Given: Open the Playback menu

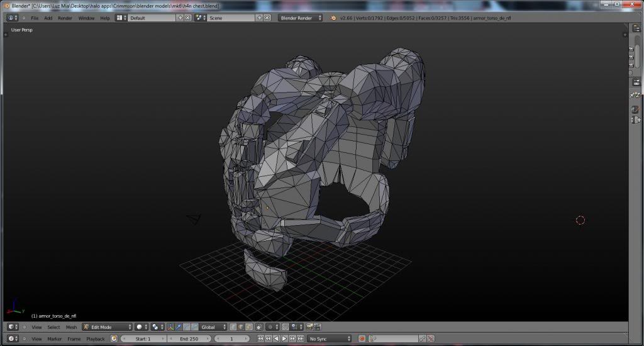Looking at the screenshot, I should pyautogui.click(x=96, y=339).
